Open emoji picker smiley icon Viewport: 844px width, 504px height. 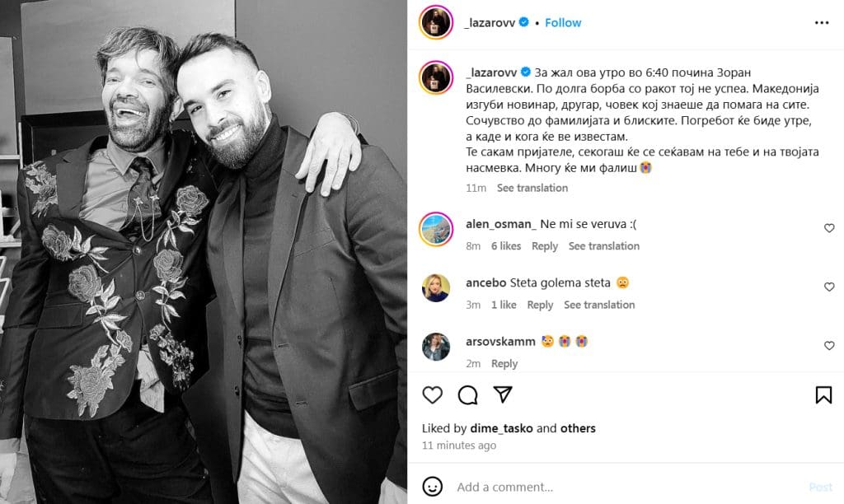(432, 486)
